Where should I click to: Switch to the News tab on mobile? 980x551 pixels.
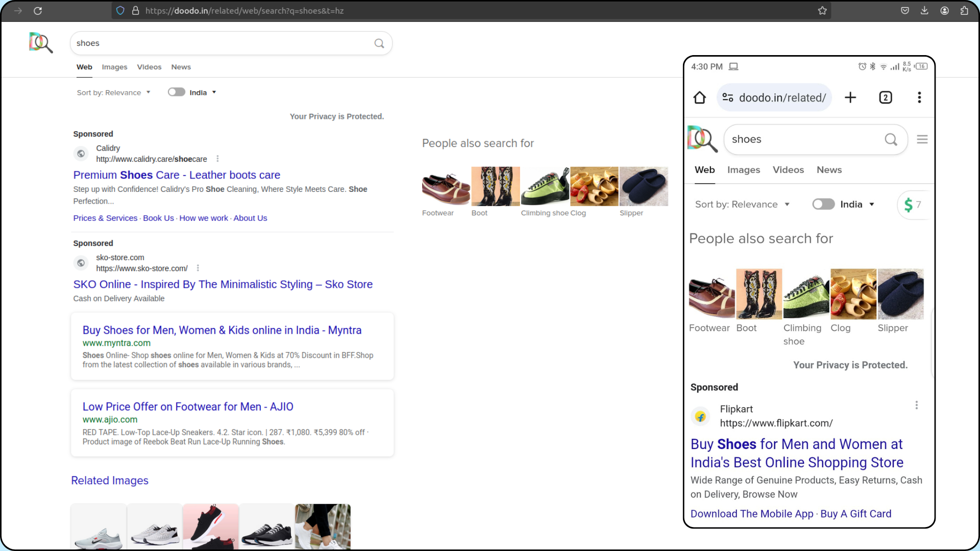pyautogui.click(x=829, y=170)
